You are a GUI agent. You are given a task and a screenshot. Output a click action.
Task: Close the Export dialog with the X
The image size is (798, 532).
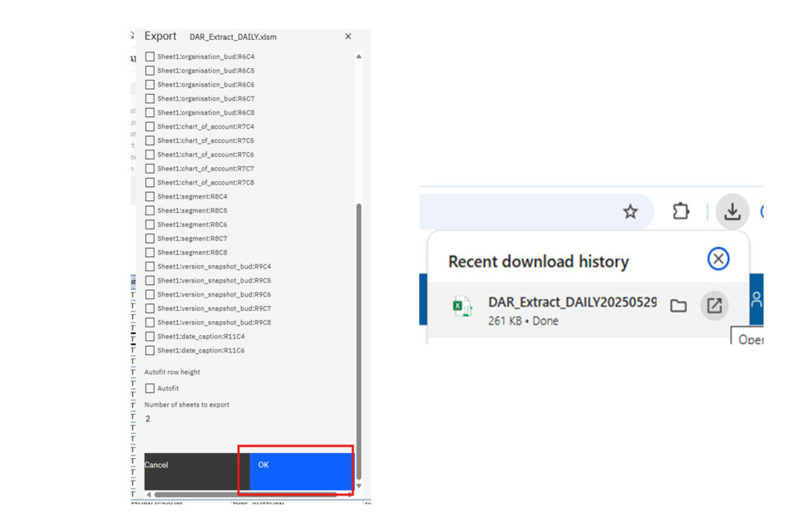(348, 37)
